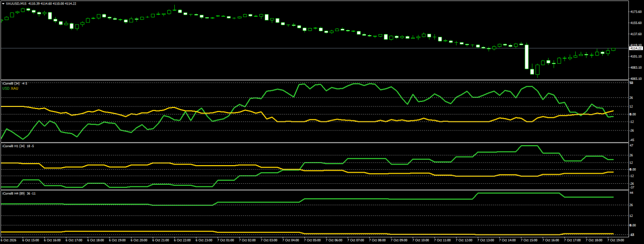Click price scale value 4173.60
Screen dimensions: 644x244
tap(635, 11)
